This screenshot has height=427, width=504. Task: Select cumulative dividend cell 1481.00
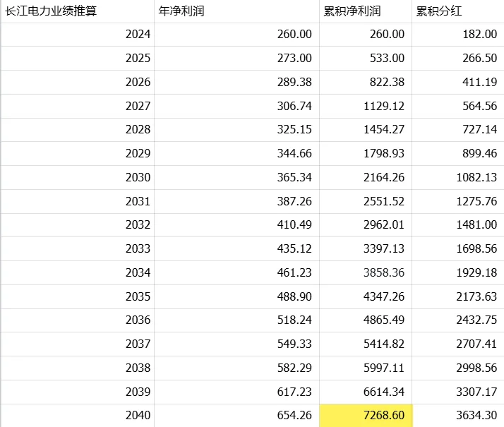click(458, 225)
